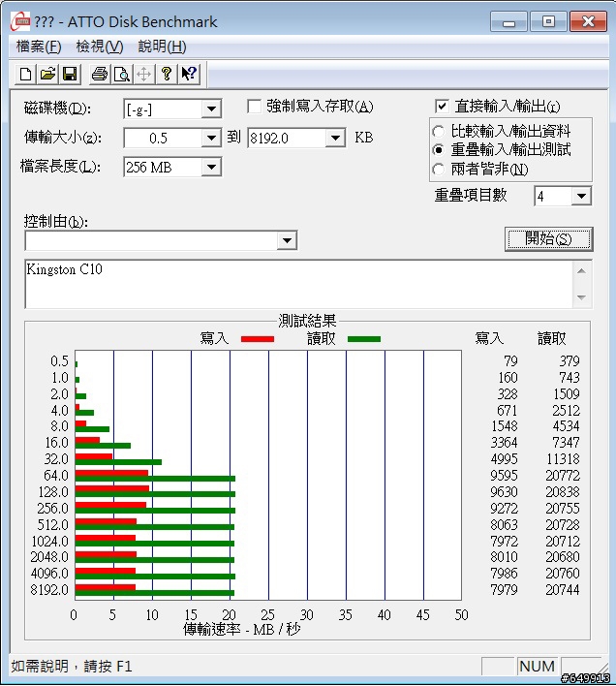
Task: Click the 開始(S) start button
Action: 548,239
